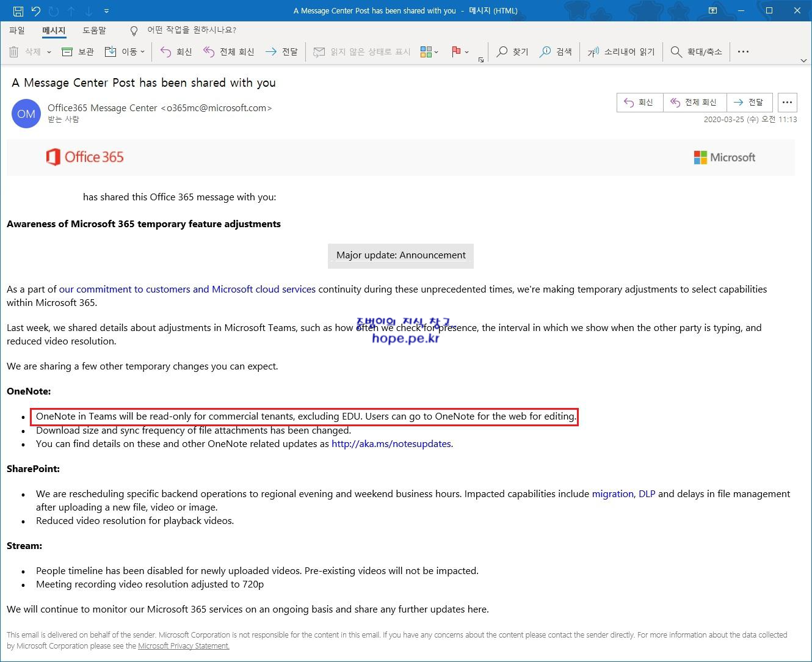The image size is (812, 662).
Task: Save the message with the floppy disk icon
Action: (18, 11)
